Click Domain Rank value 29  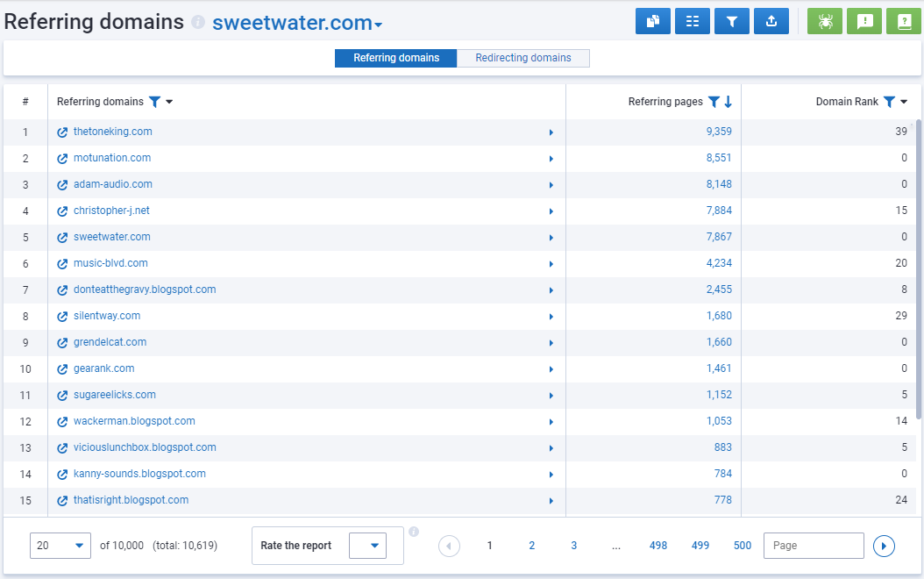(901, 316)
